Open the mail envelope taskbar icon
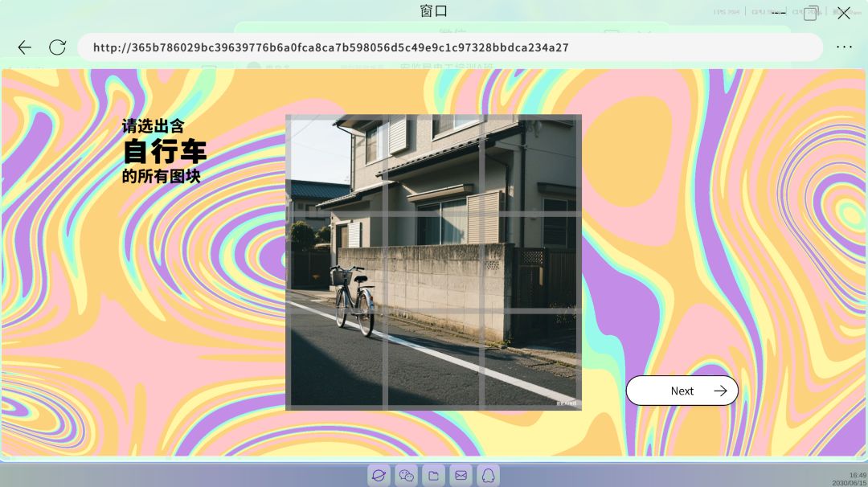868x487 pixels. [461, 476]
